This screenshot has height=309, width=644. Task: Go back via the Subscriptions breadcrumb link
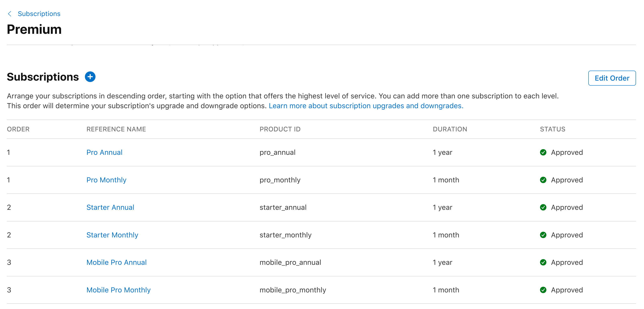(39, 14)
